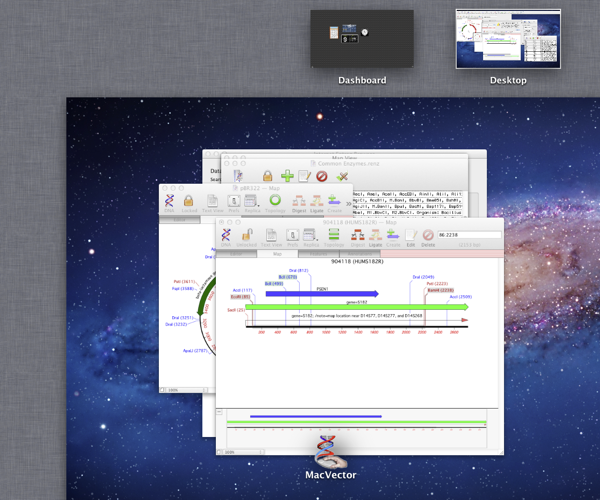Click red Delete icon in HUMS182R toolbar
The height and width of the screenshot is (500, 600).
point(428,235)
